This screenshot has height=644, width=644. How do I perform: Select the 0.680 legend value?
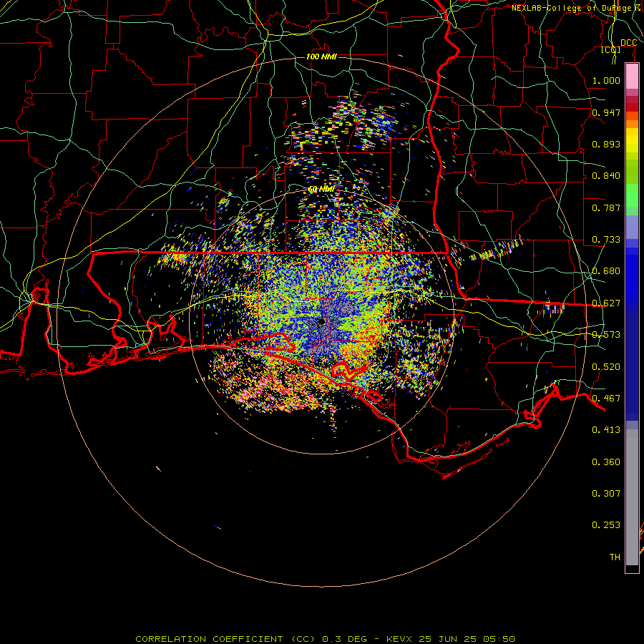tap(606, 271)
